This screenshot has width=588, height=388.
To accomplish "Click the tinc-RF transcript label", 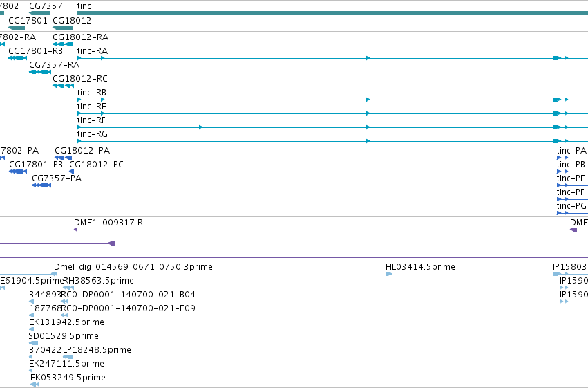I will click(x=91, y=120).
